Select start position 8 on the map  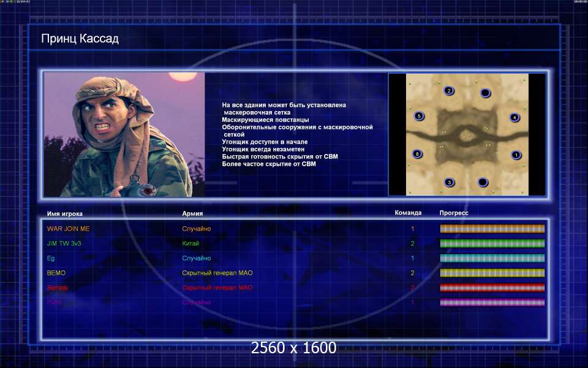[417, 153]
